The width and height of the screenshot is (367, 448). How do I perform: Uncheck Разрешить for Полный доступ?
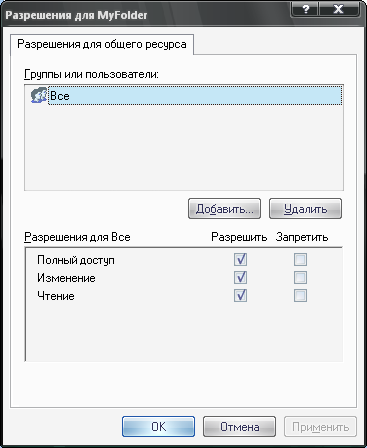coord(240,259)
